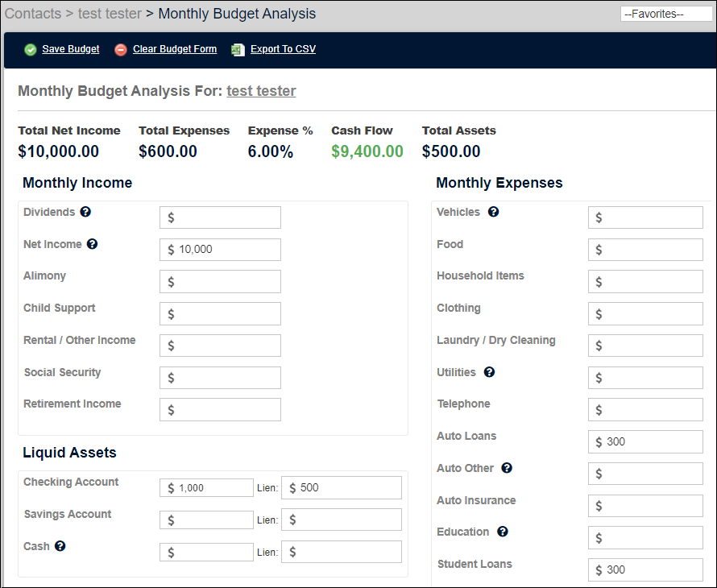Viewport: 717px width, 588px height.
Task: Focus the Child Support input field
Action: click(x=220, y=313)
